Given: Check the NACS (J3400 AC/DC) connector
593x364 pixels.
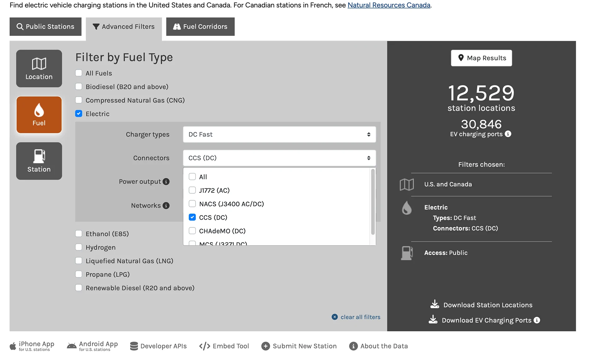Looking at the screenshot, I should coord(192,204).
